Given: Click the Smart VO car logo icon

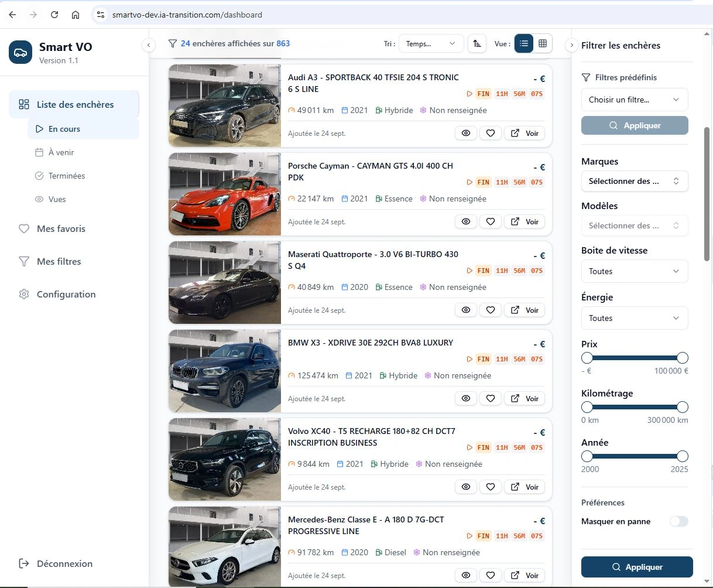Looking at the screenshot, I should point(20,53).
